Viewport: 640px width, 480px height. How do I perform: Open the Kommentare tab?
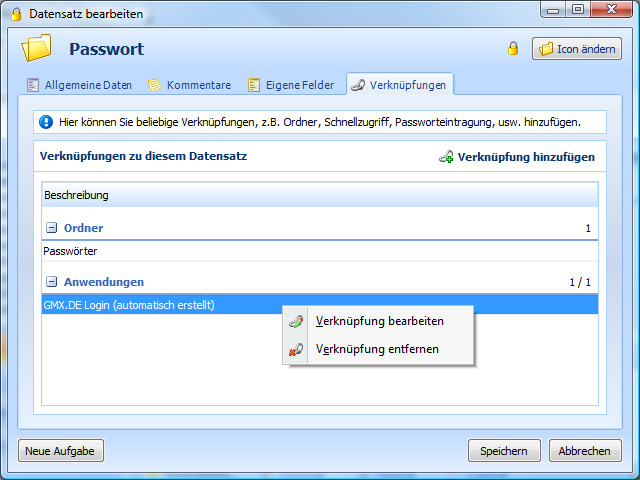[x=189, y=85]
